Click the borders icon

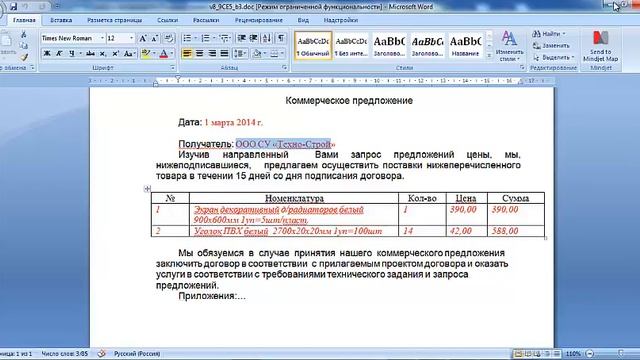pos(274,53)
